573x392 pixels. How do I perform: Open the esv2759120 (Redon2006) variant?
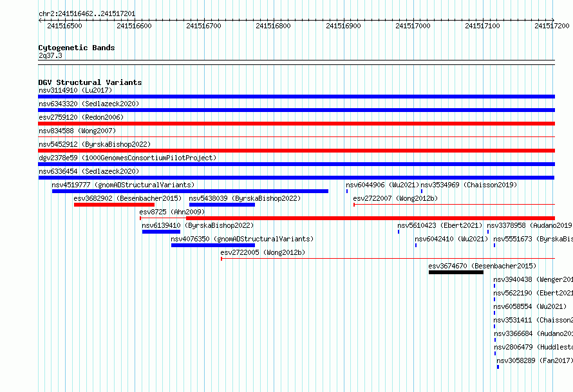[81, 117]
